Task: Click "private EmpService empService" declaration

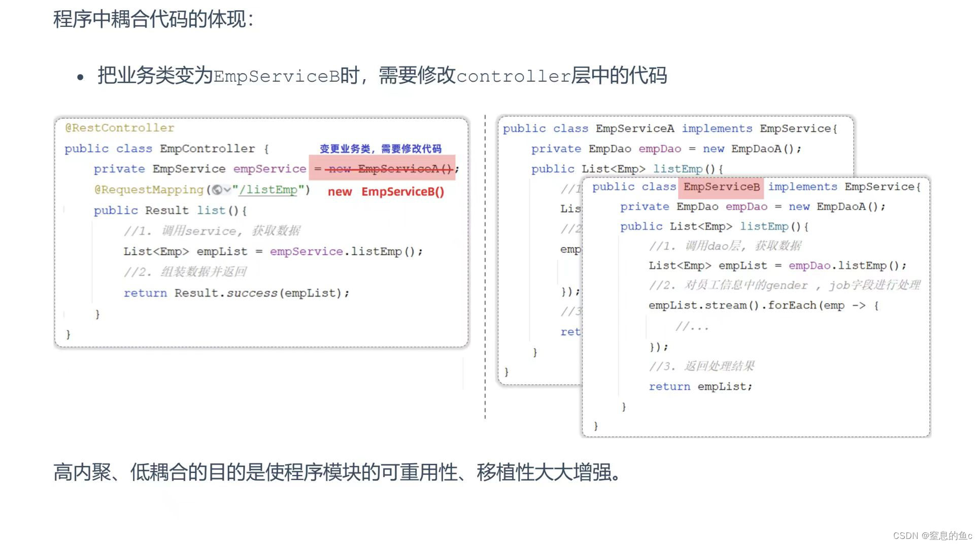Action: pyautogui.click(x=200, y=169)
